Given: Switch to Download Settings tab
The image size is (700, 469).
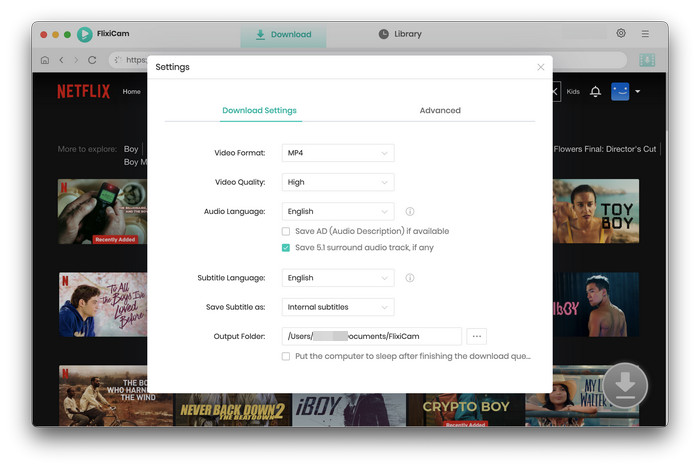Looking at the screenshot, I should pyautogui.click(x=259, y=110).
